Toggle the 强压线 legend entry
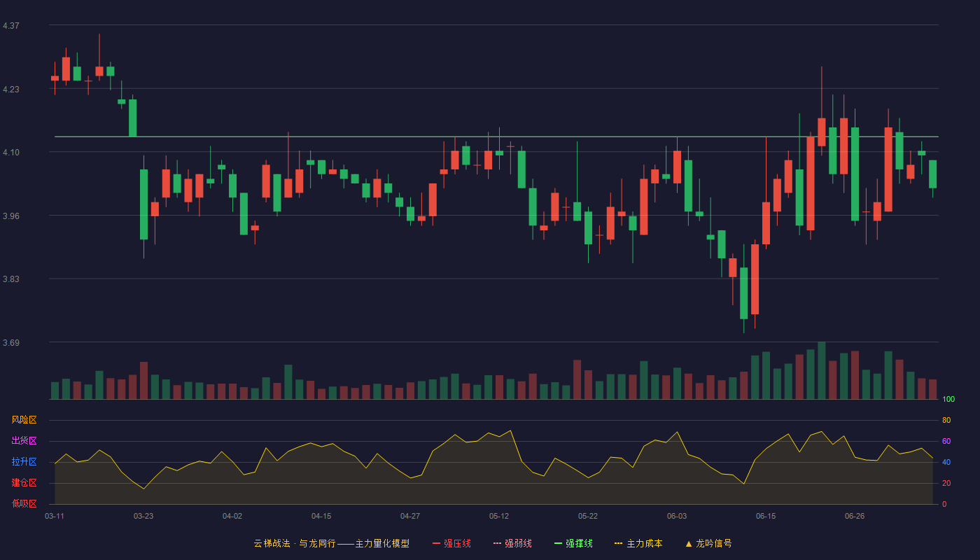This screenshot has width=980, height=560. tap(451, 543)
